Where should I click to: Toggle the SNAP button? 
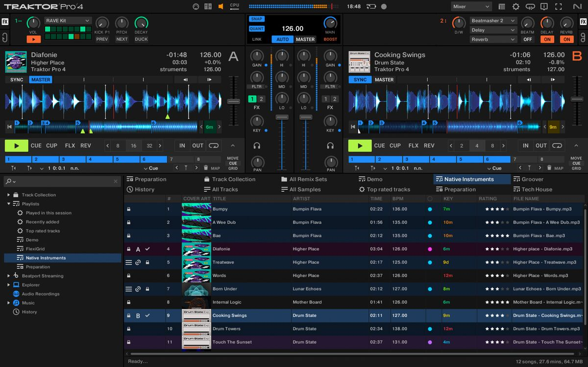click(x=256, y=19)
